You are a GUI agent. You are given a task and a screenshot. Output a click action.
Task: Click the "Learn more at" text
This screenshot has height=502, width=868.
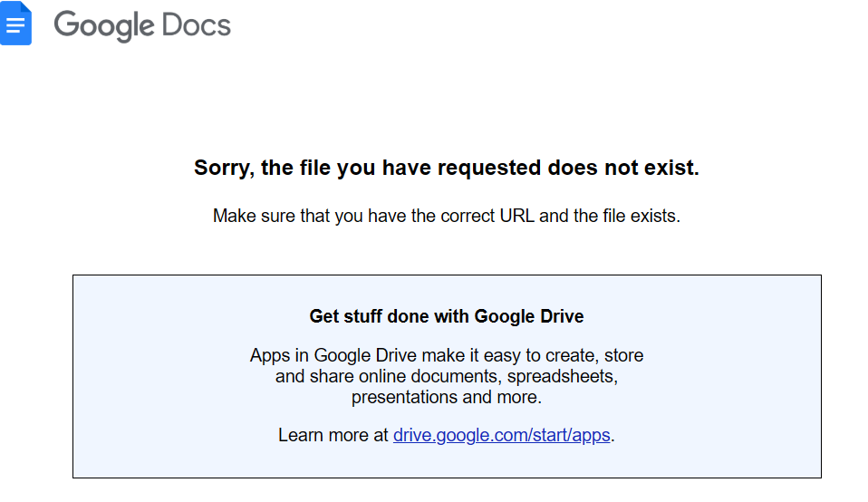point(333,435)
